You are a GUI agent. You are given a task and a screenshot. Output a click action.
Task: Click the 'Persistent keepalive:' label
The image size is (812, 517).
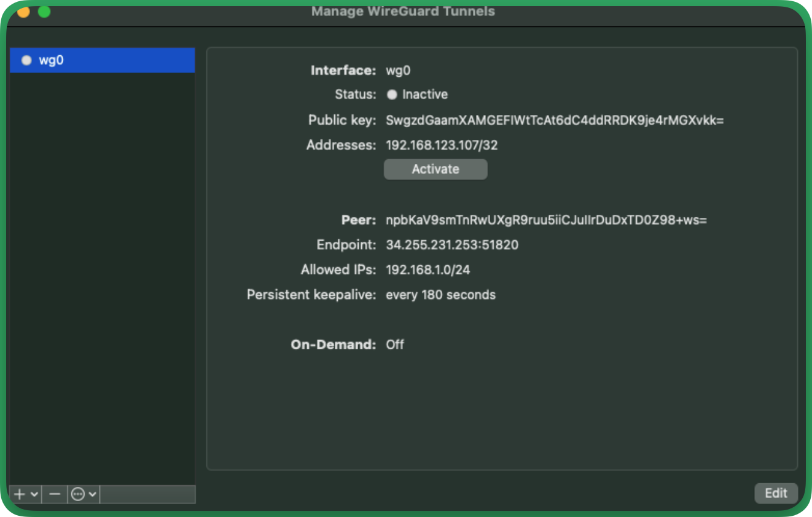pyautogui.click(x=311, y=295)
